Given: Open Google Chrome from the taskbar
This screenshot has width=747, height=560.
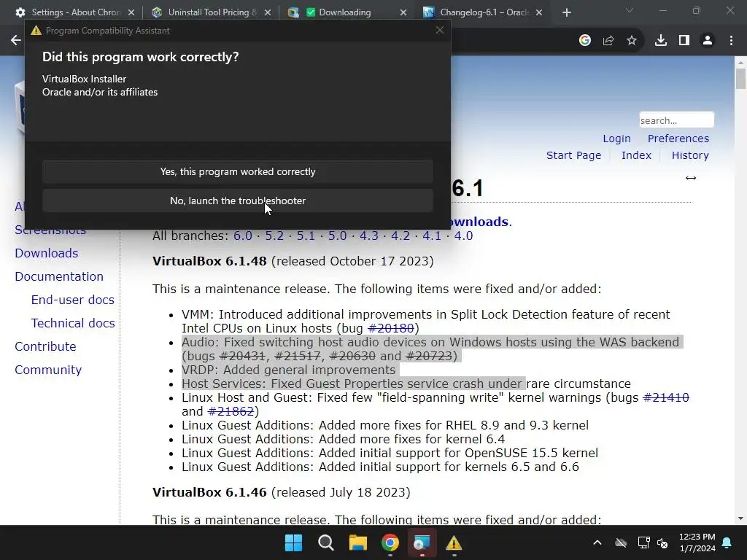Looking at the screenshot, I should 390,542.
